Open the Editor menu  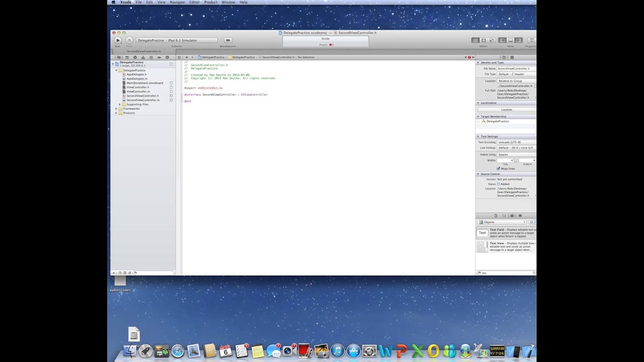194,3
